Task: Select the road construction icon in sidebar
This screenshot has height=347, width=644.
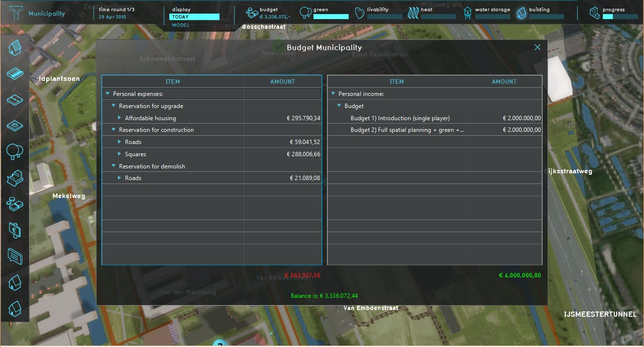Action: 15,100
